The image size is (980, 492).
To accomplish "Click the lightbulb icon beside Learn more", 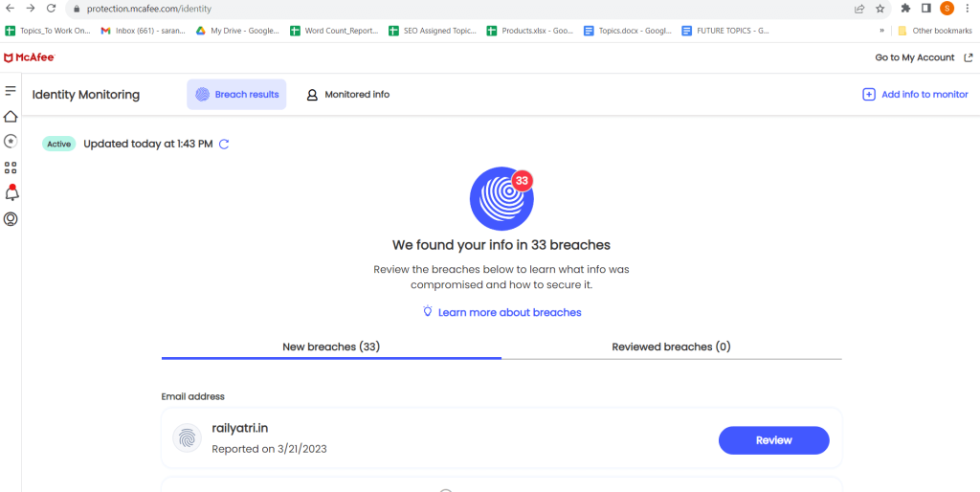I will point(428,311).
